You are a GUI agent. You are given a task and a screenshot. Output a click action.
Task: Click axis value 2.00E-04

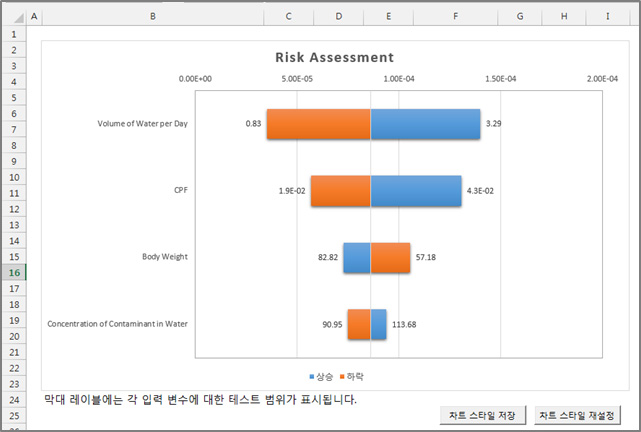pos(602,79)
